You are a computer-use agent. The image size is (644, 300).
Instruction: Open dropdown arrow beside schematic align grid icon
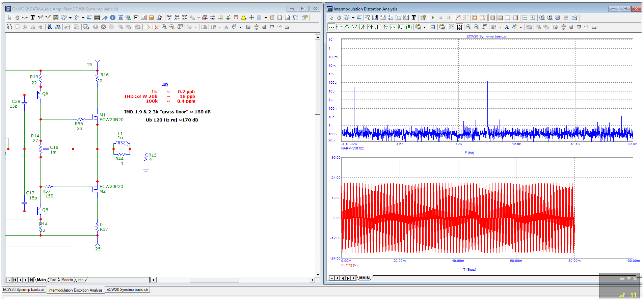pyautogui.click(x=220, y=27)
